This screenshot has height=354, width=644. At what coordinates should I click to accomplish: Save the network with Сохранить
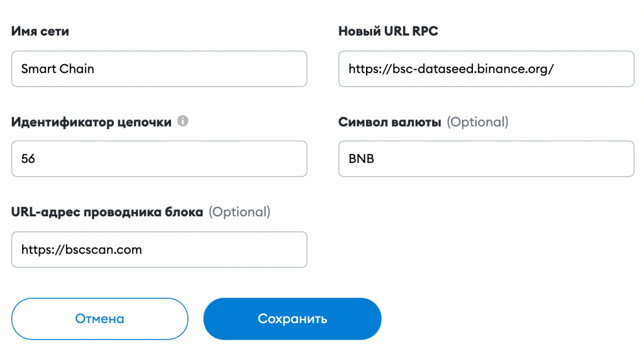pos(292,319)
